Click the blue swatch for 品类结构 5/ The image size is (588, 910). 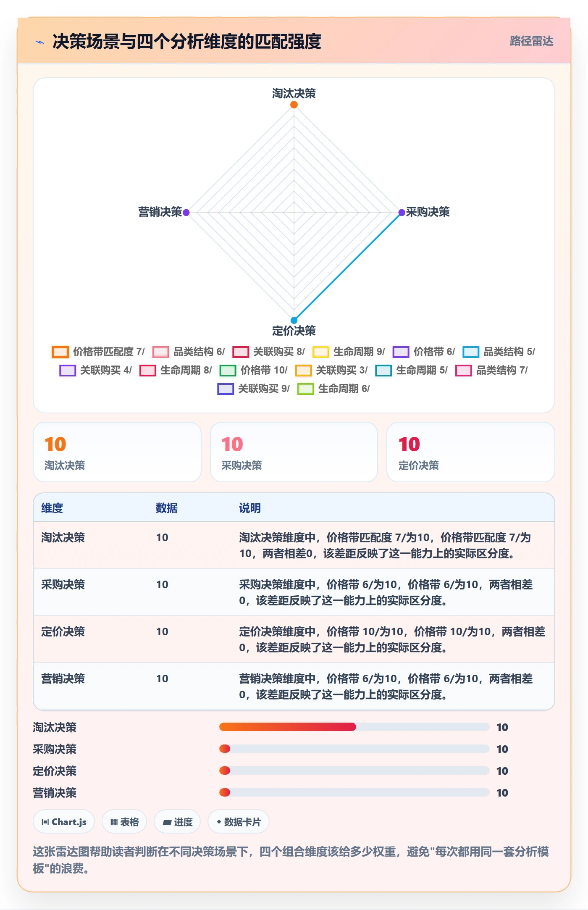click(471, 352)
